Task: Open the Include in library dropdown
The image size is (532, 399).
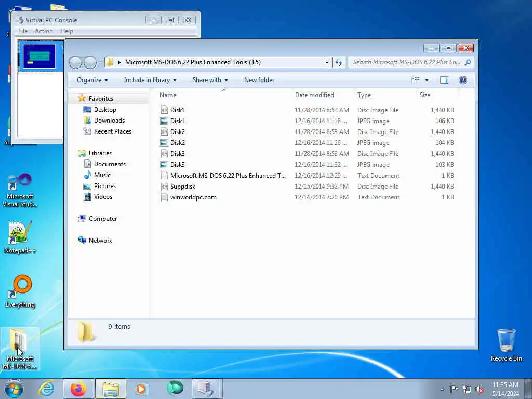Action: (150, 80)
